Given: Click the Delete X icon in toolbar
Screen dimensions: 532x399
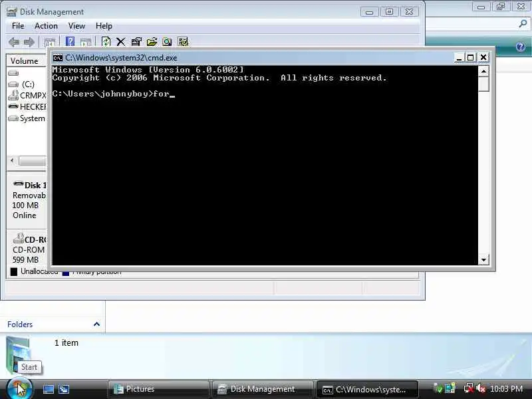Looking at the screenshot, I should tap(121, 42).
